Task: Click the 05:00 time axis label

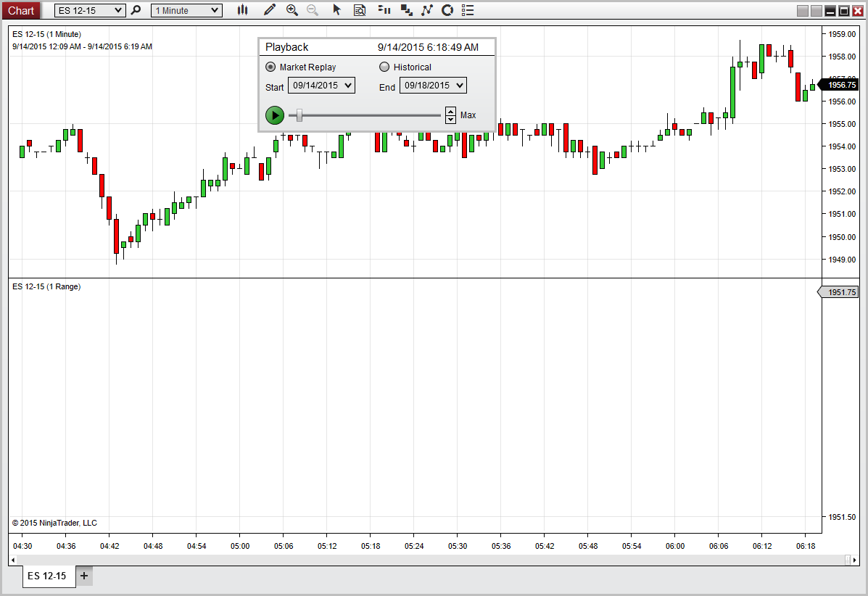Action: coord(240,546)
